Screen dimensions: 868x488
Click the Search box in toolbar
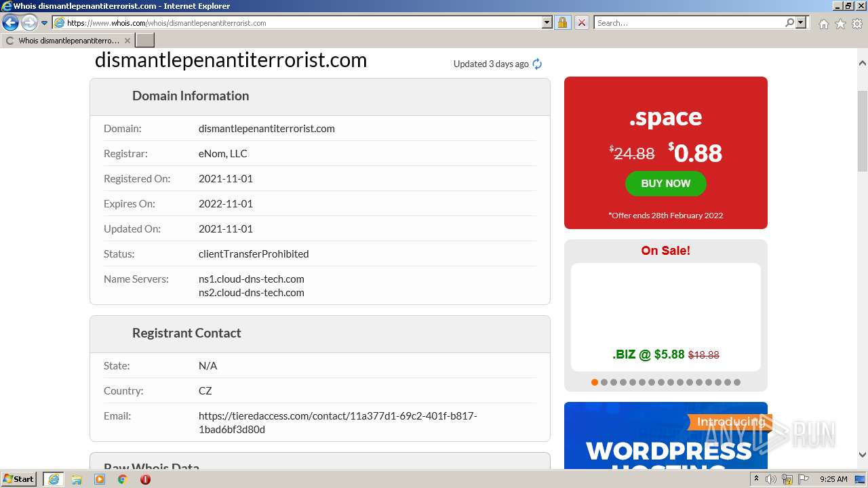689,22
